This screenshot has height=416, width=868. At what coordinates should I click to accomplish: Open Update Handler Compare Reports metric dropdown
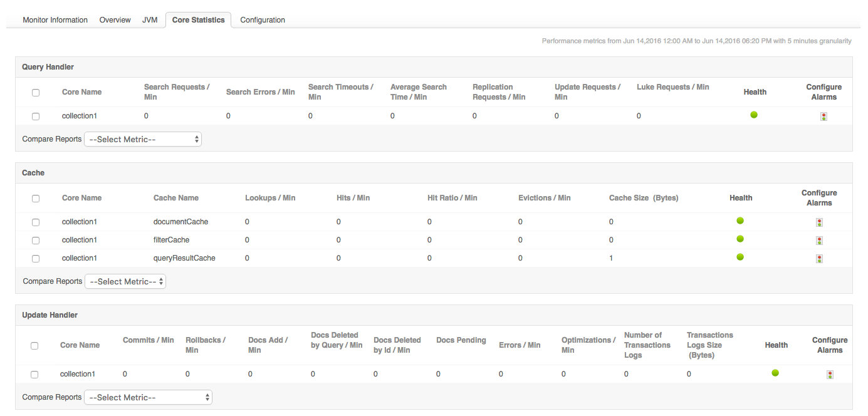149,397
